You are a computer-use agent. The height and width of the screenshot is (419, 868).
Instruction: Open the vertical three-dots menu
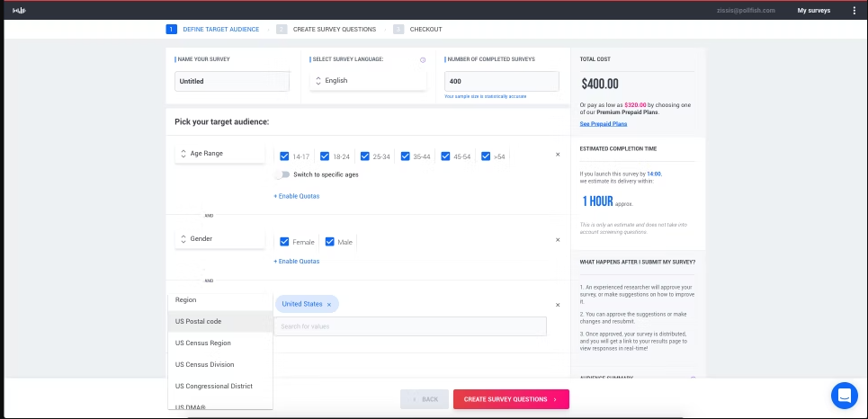(855, 11)
